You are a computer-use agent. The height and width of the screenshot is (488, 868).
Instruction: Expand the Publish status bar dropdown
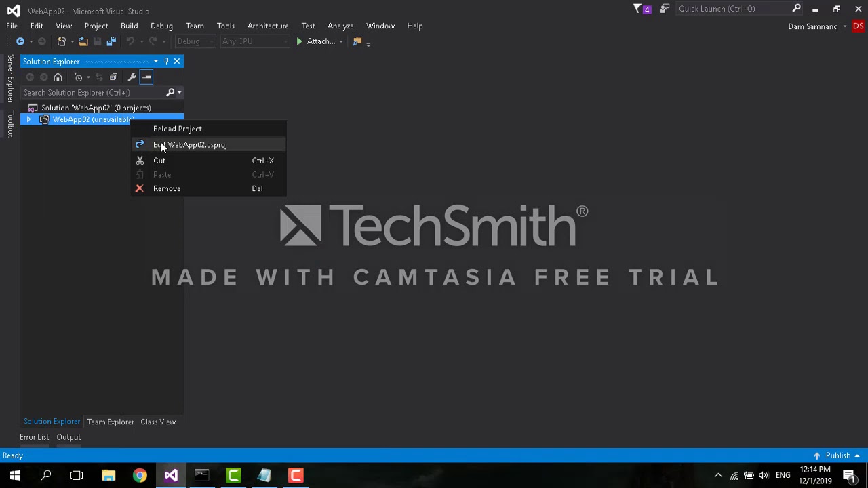[x=857, y=455]
